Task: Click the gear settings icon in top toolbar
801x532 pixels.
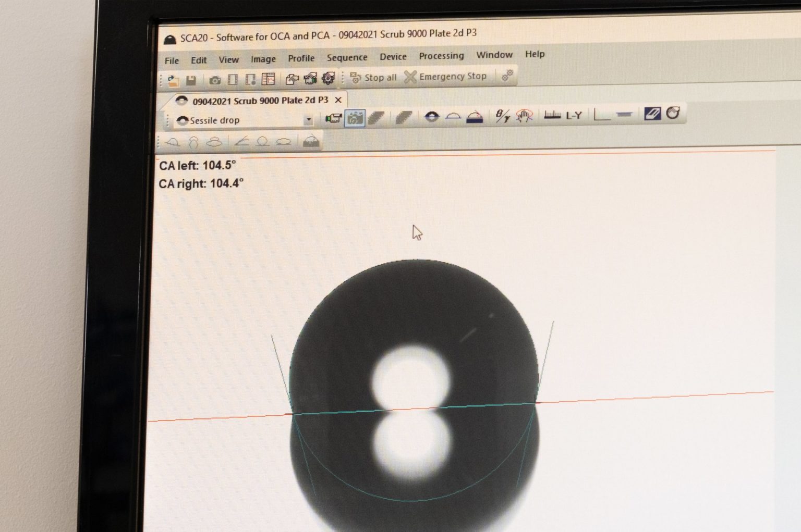Action: point(328,78)
